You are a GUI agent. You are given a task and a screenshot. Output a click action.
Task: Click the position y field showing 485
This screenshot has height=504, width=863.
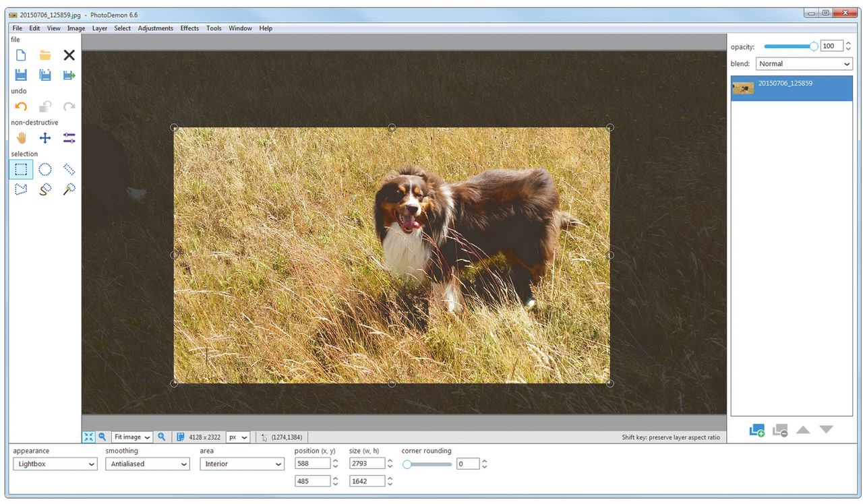(x=312, y=481)
